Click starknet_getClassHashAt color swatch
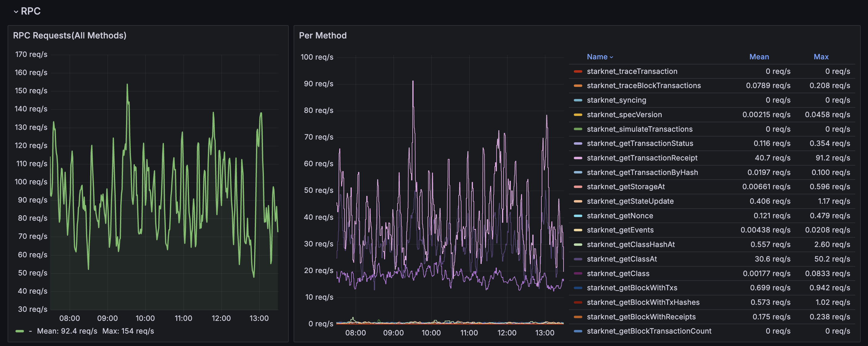 click(578, 245)
